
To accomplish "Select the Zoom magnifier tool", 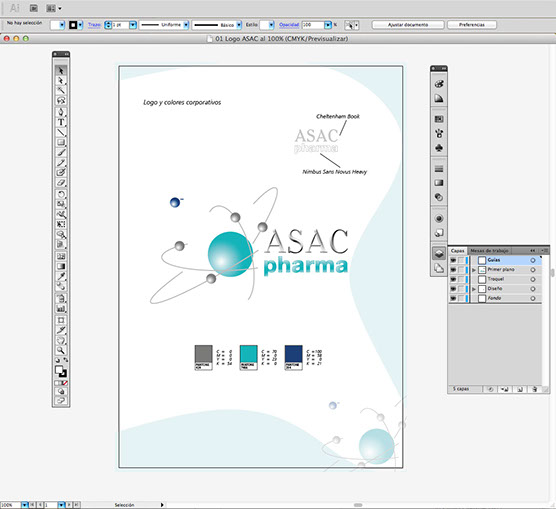I will 61,350.
